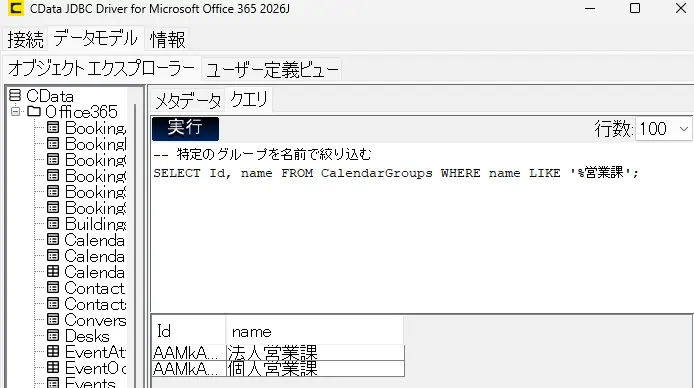Open the 情報 tab

pyautogui.click(x=168, y=39)
